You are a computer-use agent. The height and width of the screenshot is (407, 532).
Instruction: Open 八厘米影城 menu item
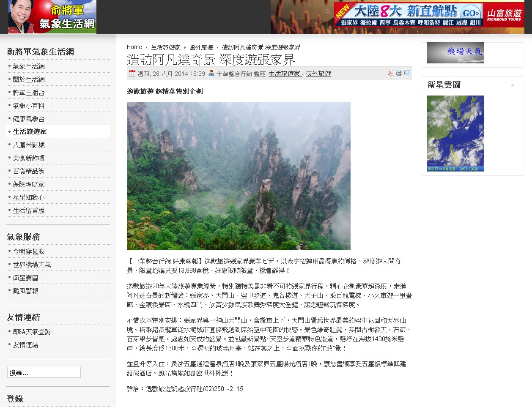coord(28,145)
